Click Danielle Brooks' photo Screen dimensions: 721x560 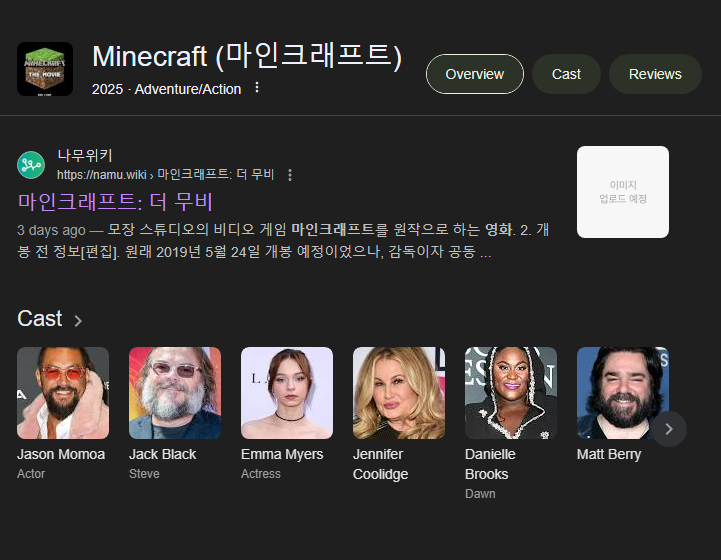[x=511, y=393]
